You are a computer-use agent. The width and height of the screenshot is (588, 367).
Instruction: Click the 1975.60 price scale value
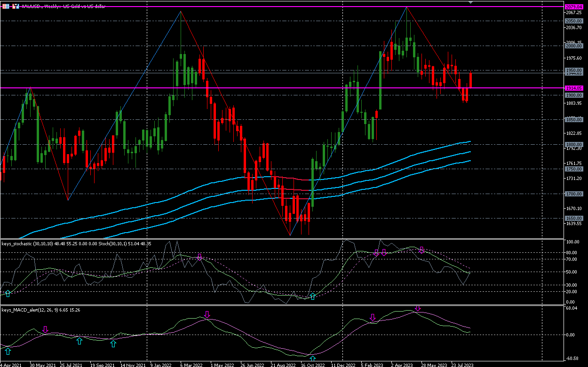(574, 58)
